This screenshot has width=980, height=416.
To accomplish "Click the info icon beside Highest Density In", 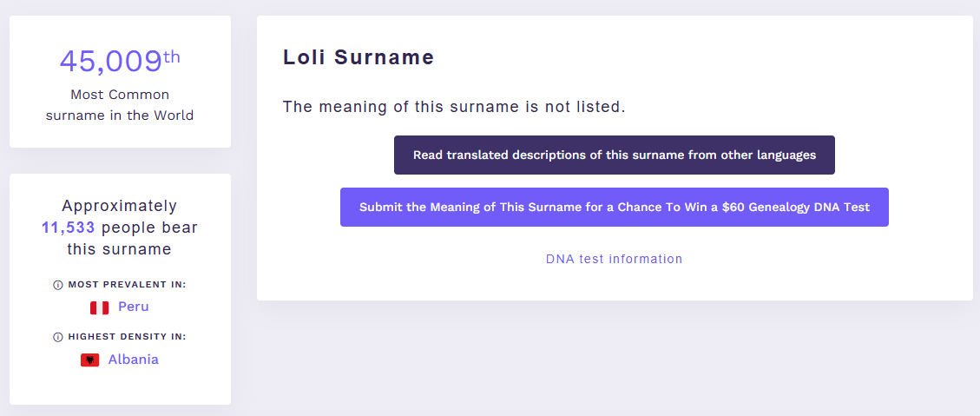I will tap(58, 337).
